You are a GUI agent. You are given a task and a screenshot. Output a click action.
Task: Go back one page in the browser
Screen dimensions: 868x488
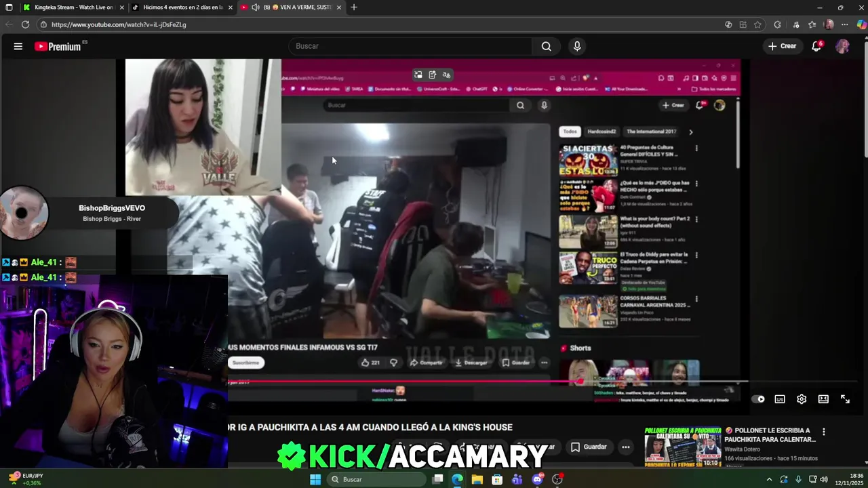click(x=8, y=24)
